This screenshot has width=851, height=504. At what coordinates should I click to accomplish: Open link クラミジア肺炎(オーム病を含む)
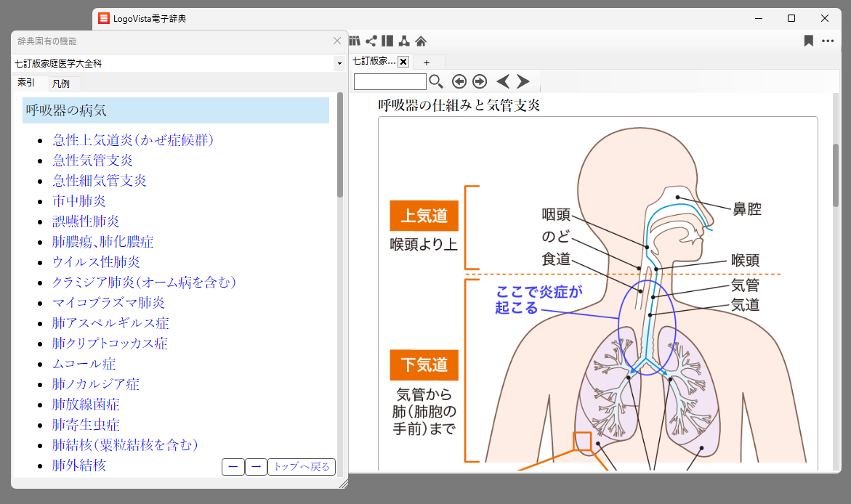(x=145, y=282)
